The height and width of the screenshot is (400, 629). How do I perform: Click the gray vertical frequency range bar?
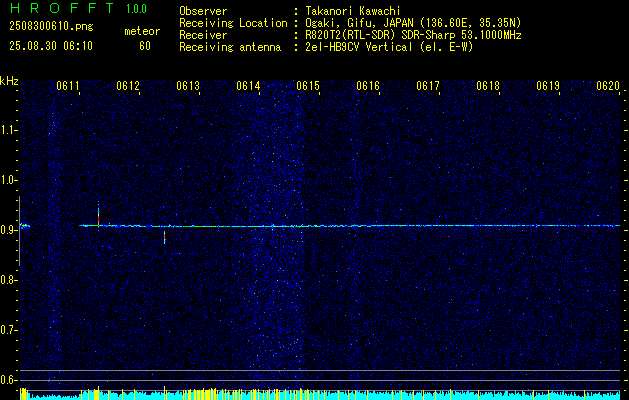point(19,231)
